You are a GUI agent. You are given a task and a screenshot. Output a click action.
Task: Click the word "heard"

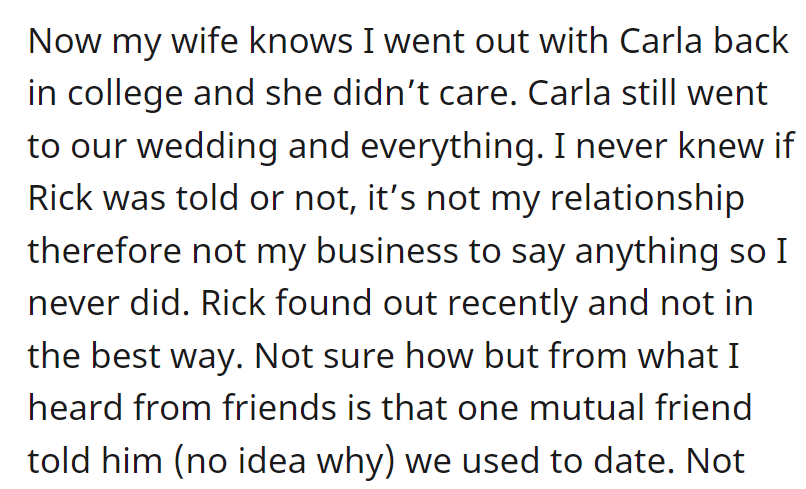click(x=75, y=408)
